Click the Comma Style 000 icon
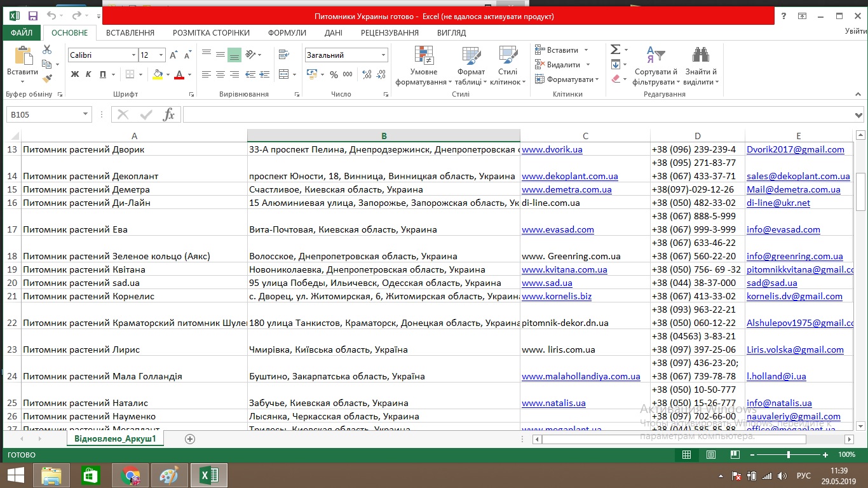 pos(348,75)
